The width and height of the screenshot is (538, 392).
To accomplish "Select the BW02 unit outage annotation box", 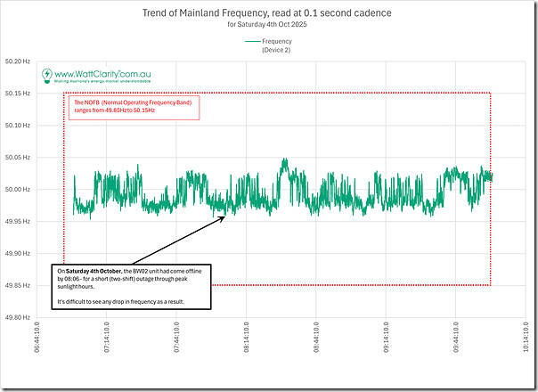I will tap(131, 286).
